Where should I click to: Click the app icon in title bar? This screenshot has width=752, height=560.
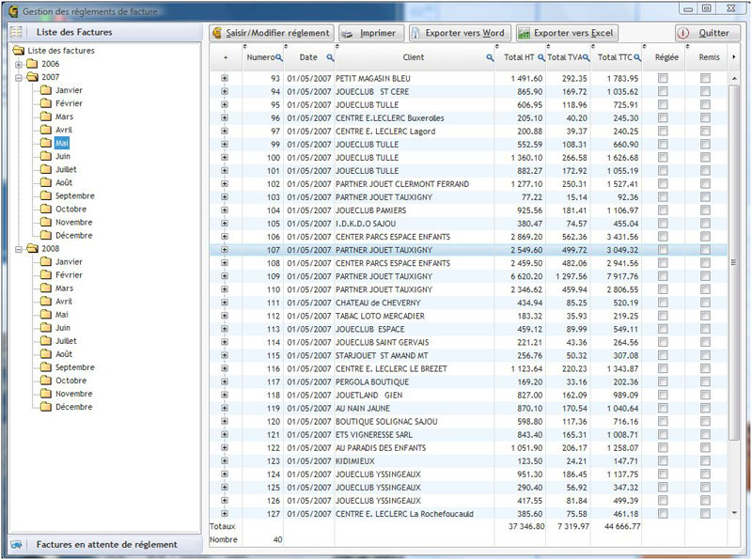(14, 11)
